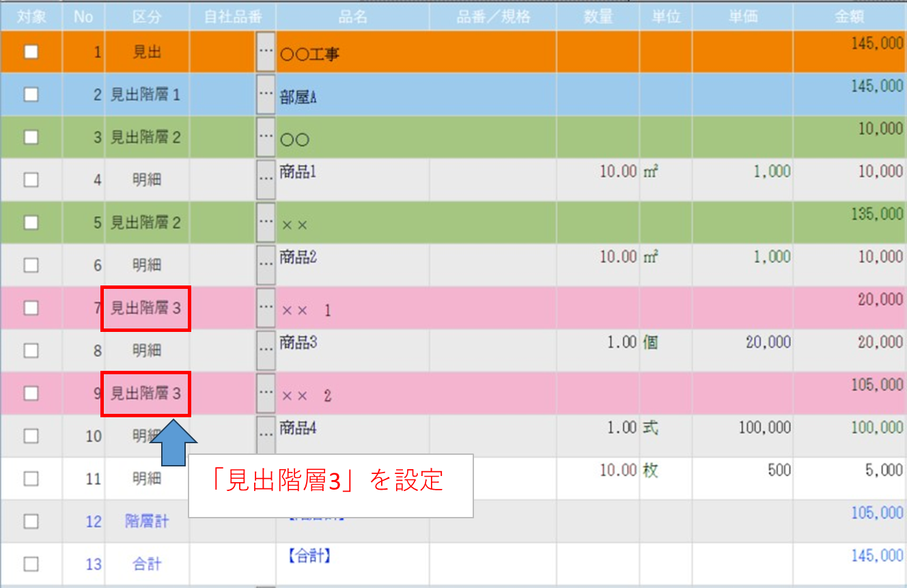Open the 見出階層 2 cell in row 5
The height and width of the screenshot is (588, 907).
tap(146, 223)
